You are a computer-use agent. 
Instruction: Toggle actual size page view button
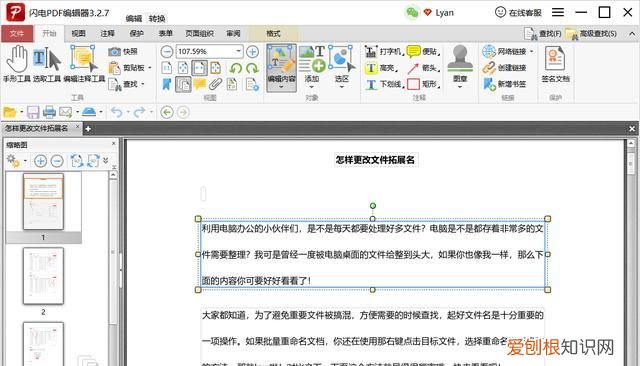[x=167, y=68]
